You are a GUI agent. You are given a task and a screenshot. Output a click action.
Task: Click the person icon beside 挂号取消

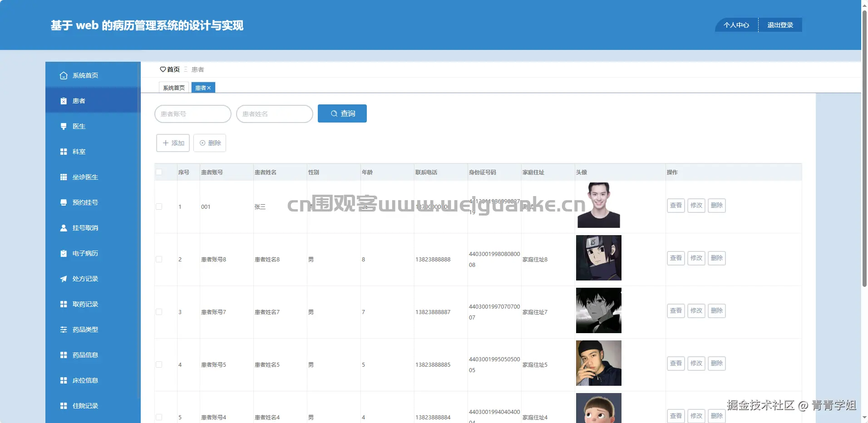tap(64, 228)
